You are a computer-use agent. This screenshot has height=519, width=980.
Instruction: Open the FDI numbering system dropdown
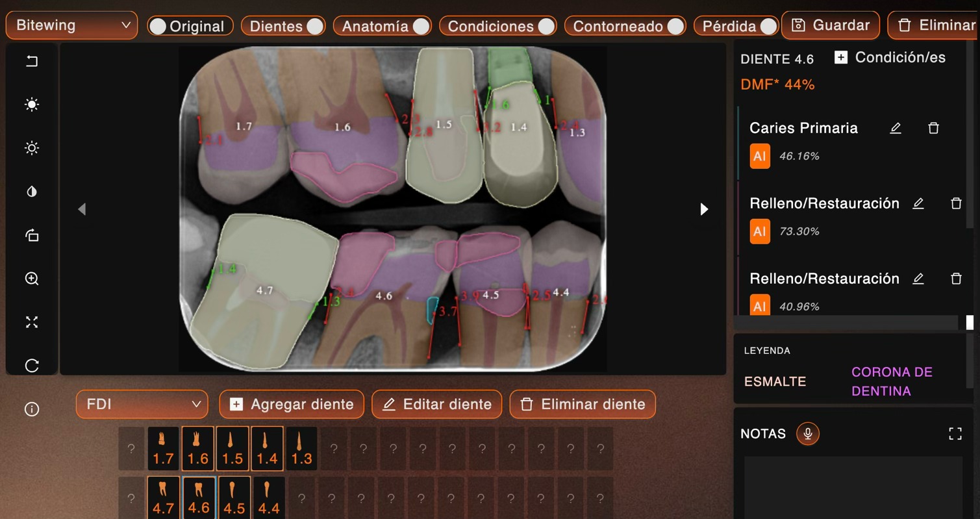point(142,404)
